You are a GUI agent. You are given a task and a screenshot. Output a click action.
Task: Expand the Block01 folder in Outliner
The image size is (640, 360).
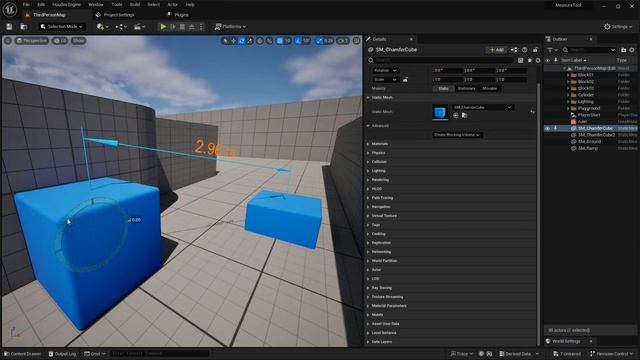click(568, 75)
